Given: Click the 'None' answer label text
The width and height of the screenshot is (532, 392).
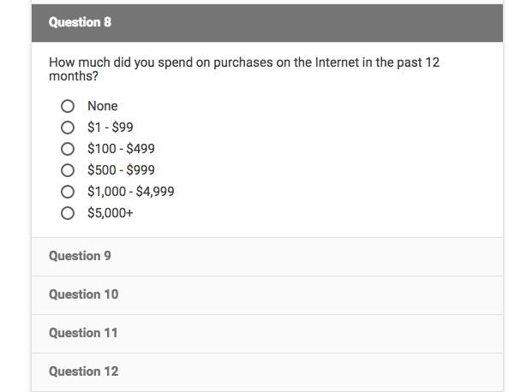Looking at the screenshot, I should pos(103,106).
